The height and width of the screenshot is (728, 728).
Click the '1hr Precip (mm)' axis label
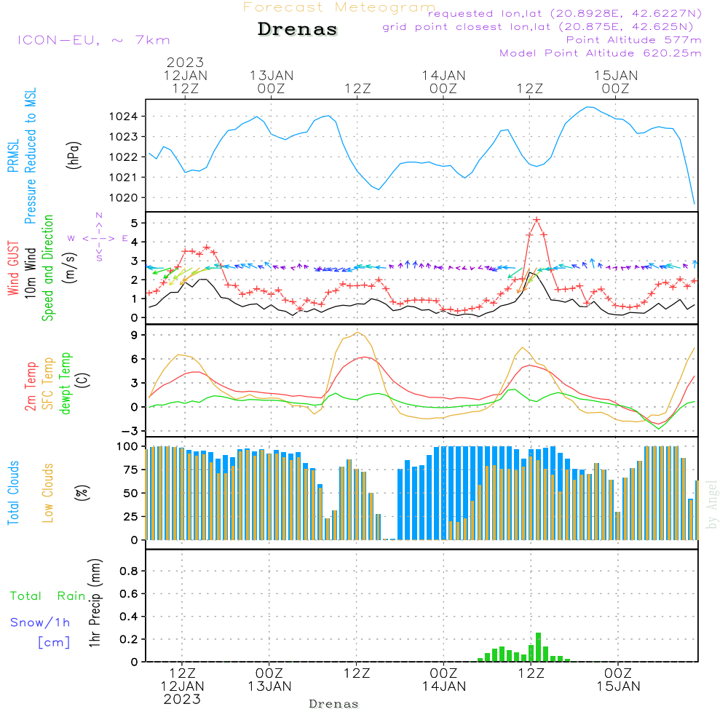click(x=95, y=603)
